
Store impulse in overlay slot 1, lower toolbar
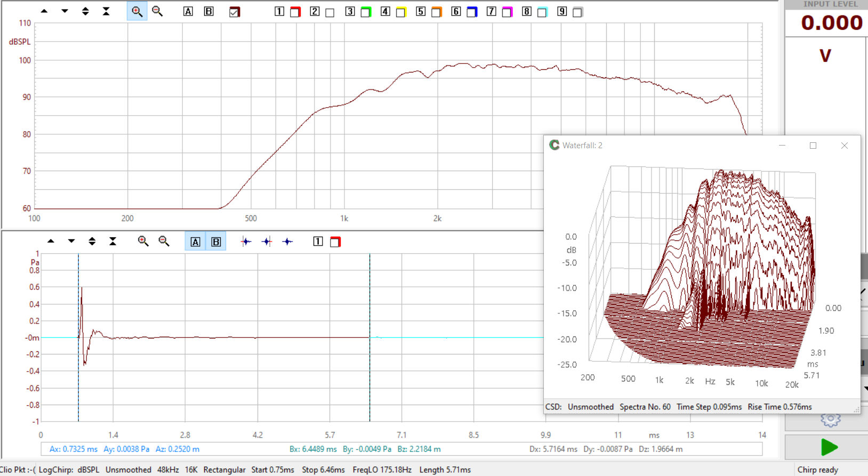[318, 241]
